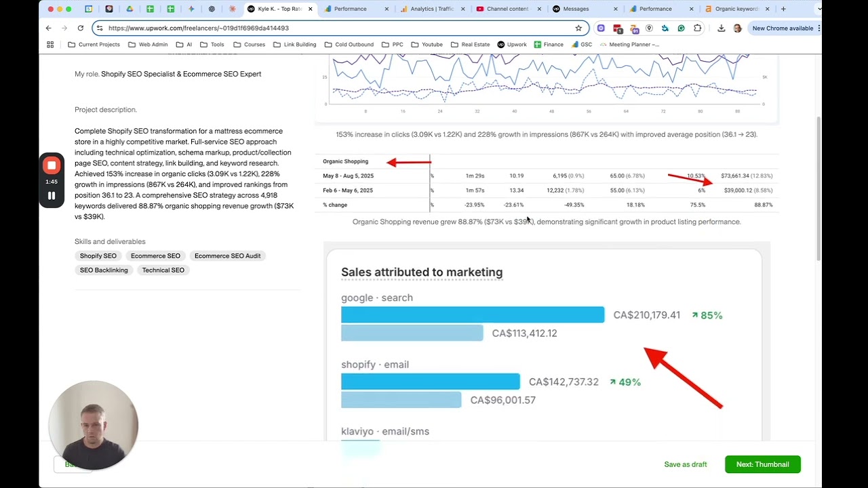Reload the current page
The height and width of the screenshot is (488, 868).
81,28
